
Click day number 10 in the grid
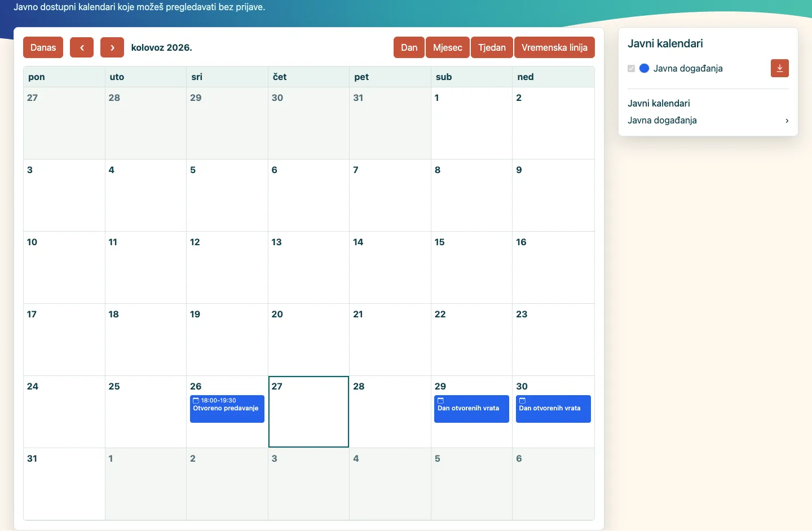(x=32, y=242)
